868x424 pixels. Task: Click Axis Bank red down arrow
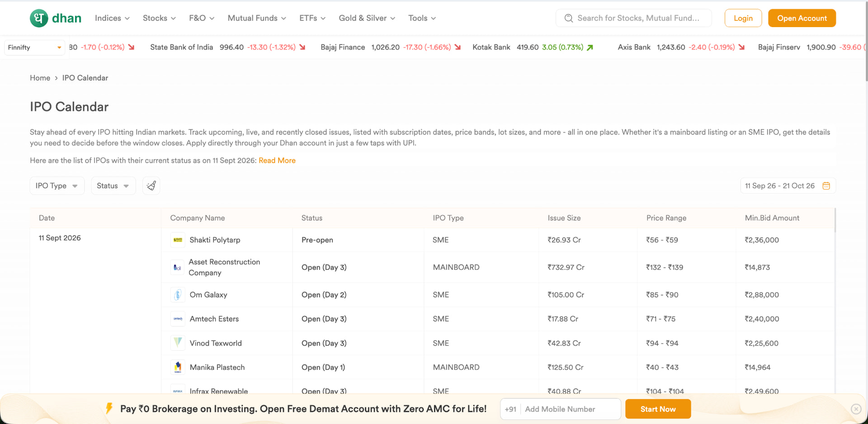coord(741,47)
